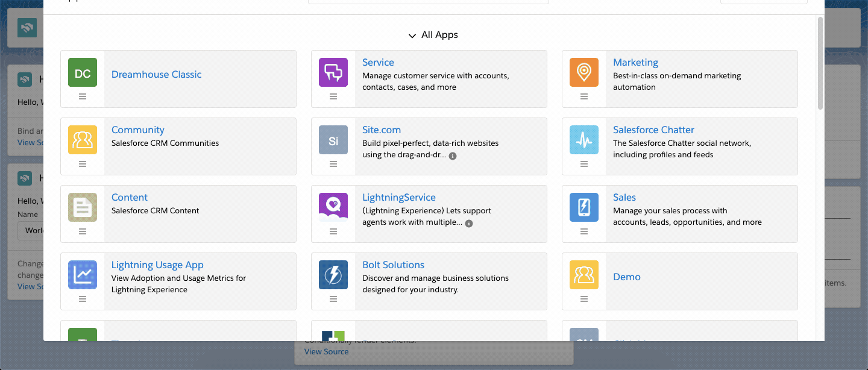The width and height of the screenshot is (868, 370).
Task: Click drag handle under Lightning Usage App icon
Action: coord(83,299)
